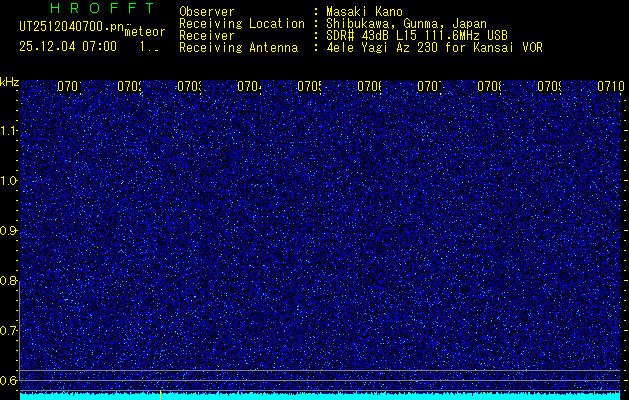This screenshot has height=400, width=629.
Task: Click the yellow spike in the cyan signal strip
Action: pos(160,394)
